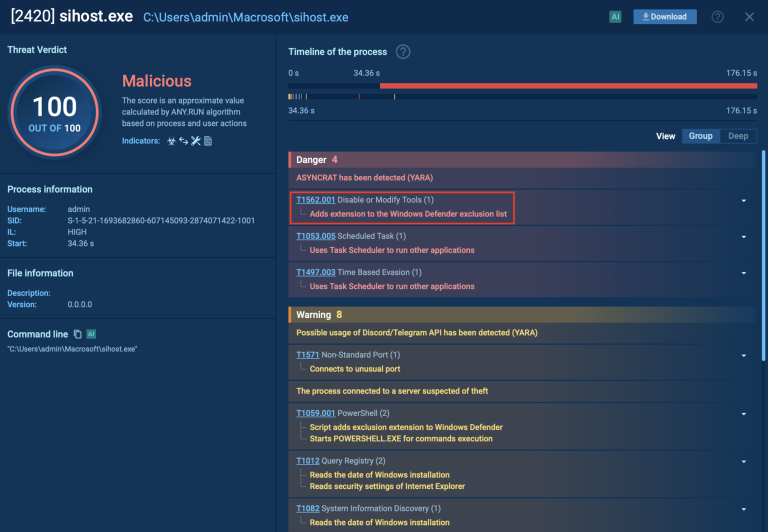The height and width of the screenshot is (532, 768).
Task: Click the question mark beside Timeline of the process
Action: tap(403, 51)
